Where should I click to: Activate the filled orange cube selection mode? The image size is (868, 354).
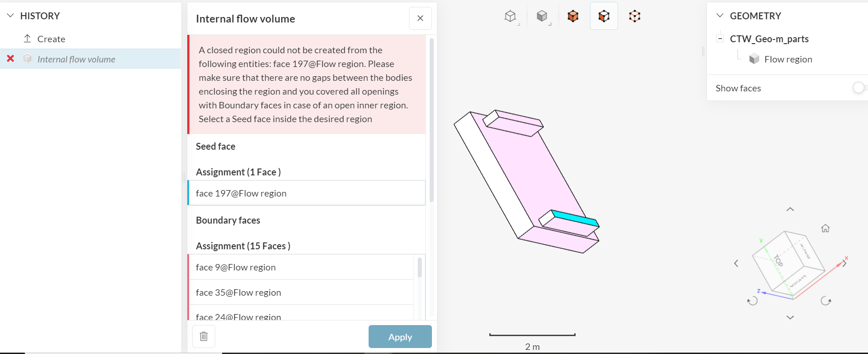pos(573,15)
